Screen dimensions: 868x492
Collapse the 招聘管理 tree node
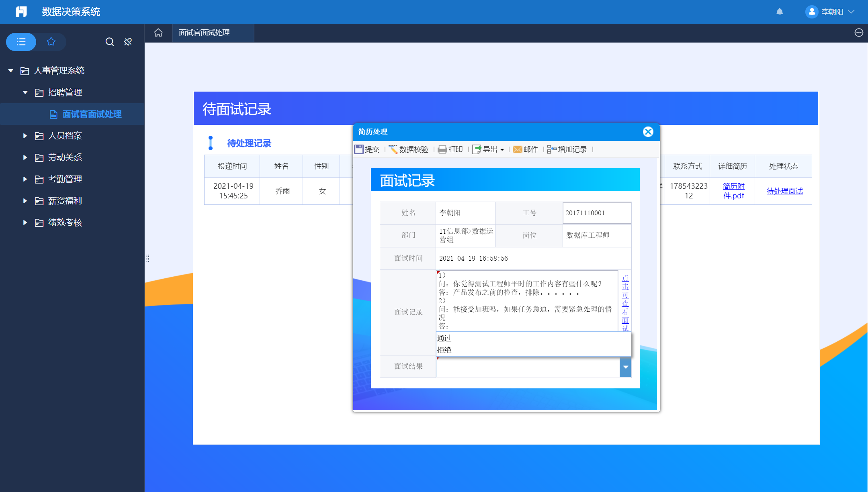click(25, 92)
